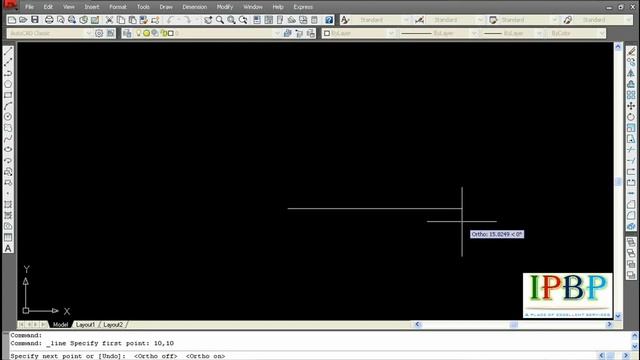Select the Construction Line tool
The height and width of the screenshot is (360, 640).
click(8, 62)
